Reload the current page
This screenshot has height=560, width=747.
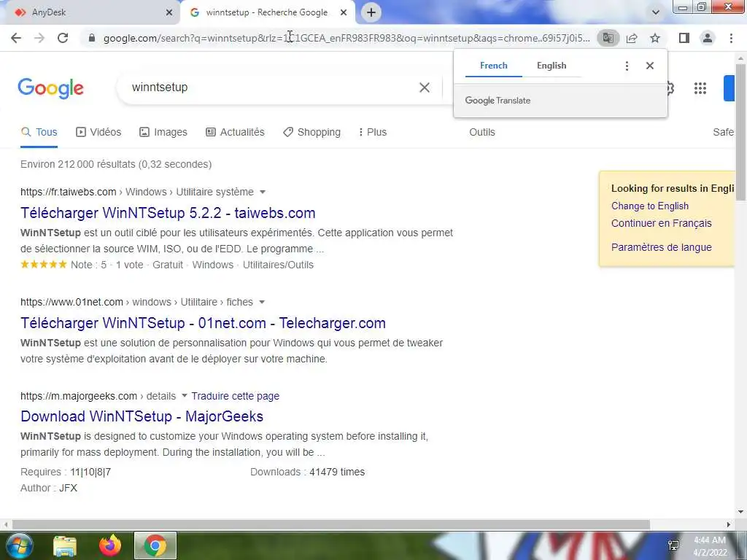coord(63,38)
